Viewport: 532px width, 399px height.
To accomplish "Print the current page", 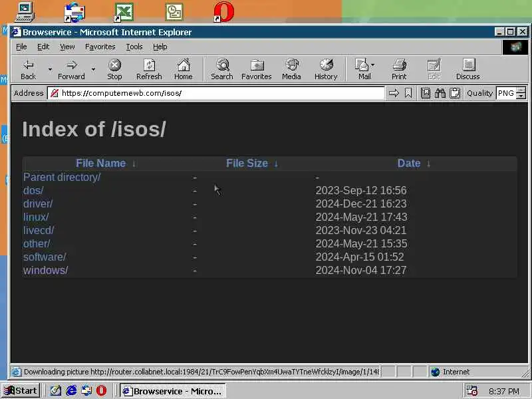I will click(x=399, y=69).
